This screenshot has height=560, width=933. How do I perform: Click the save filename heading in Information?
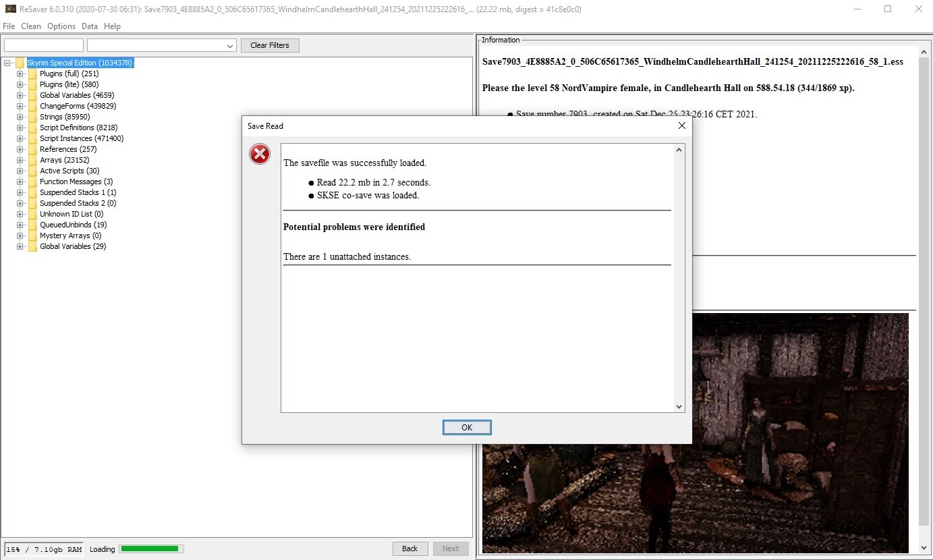693,61
